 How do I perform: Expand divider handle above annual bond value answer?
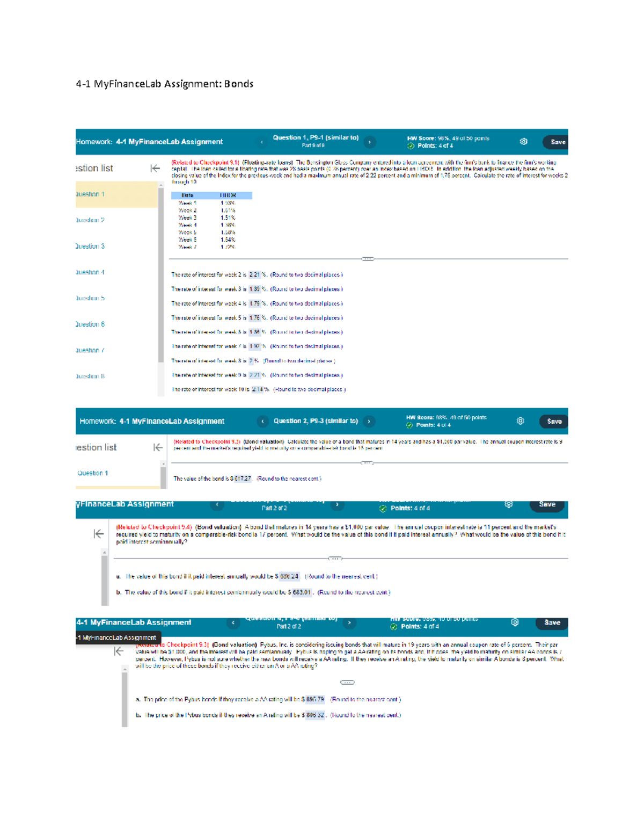(335, 559)
